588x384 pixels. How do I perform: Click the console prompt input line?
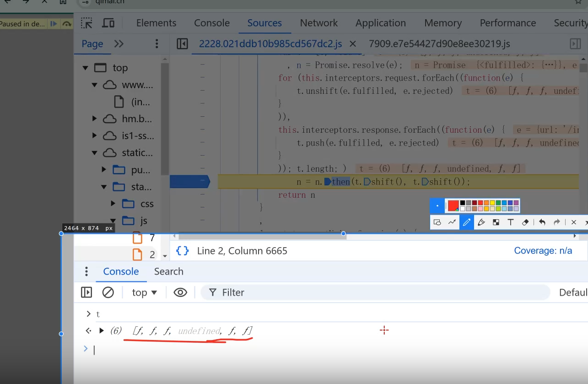tap(339, 350)
